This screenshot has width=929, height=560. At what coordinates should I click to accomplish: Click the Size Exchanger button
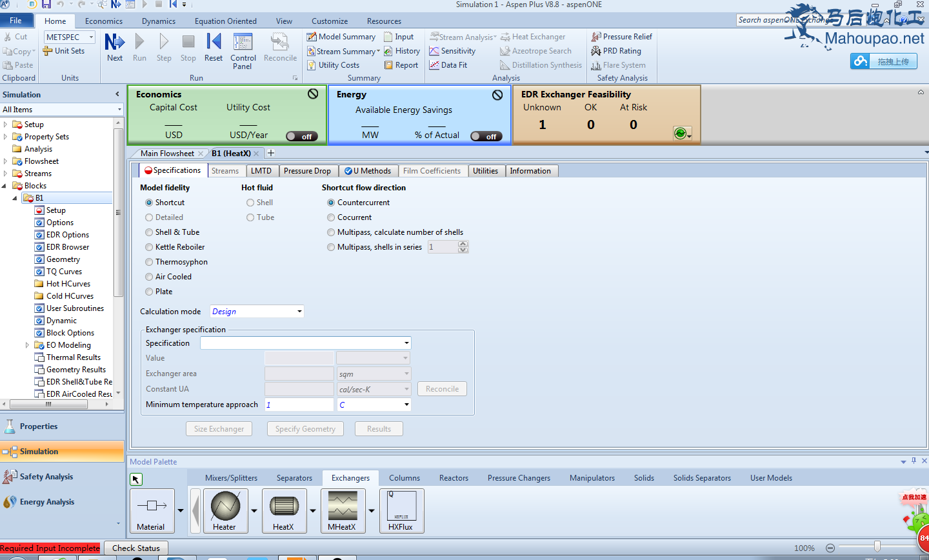click(219, 429)
